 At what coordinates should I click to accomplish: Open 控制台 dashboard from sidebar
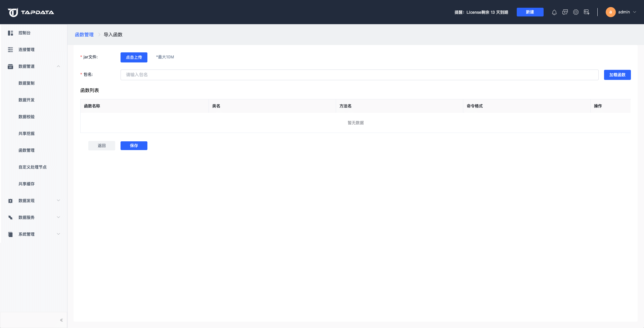coord(25,33)
